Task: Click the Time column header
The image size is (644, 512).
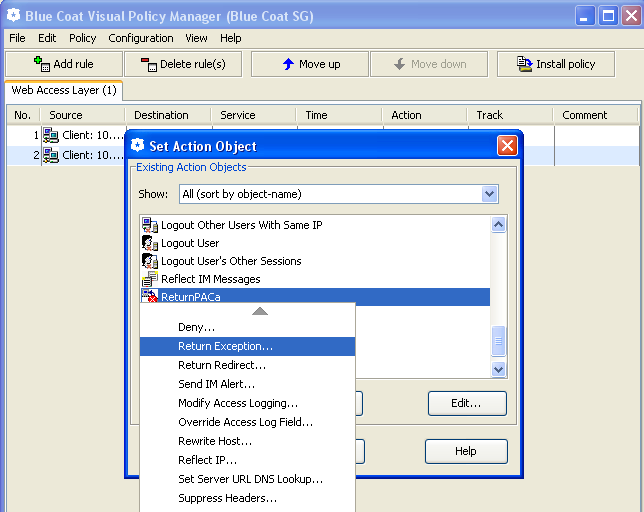Action: [x=339, y=115]
